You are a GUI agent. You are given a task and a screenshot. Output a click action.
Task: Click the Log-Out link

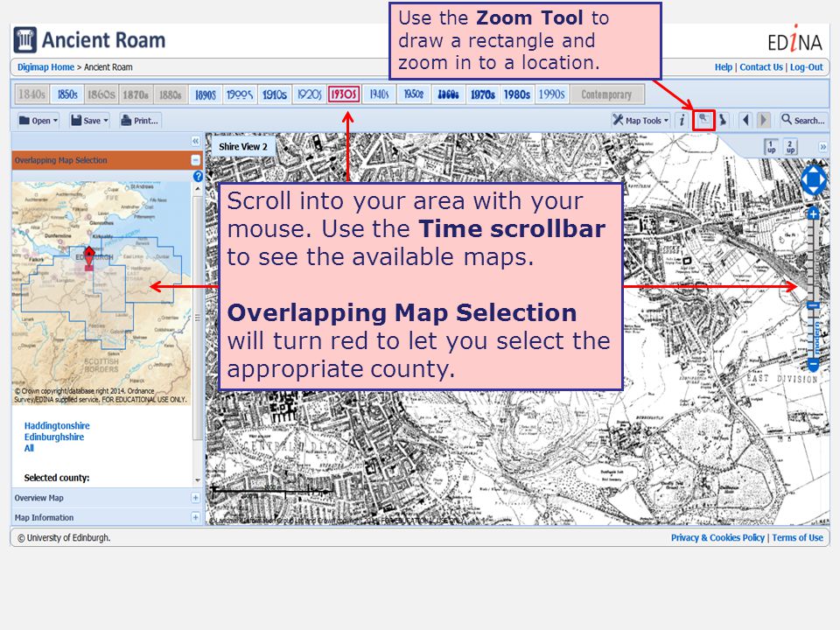806,67
